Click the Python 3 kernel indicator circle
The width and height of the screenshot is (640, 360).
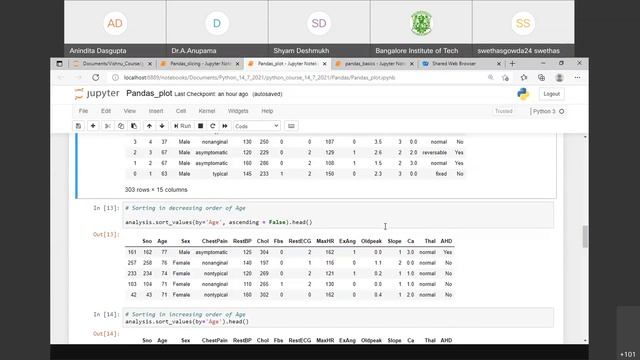(562, 111)
